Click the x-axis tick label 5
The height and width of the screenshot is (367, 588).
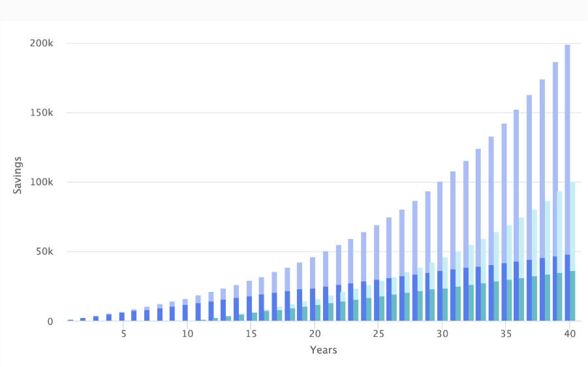click(123, 334)
